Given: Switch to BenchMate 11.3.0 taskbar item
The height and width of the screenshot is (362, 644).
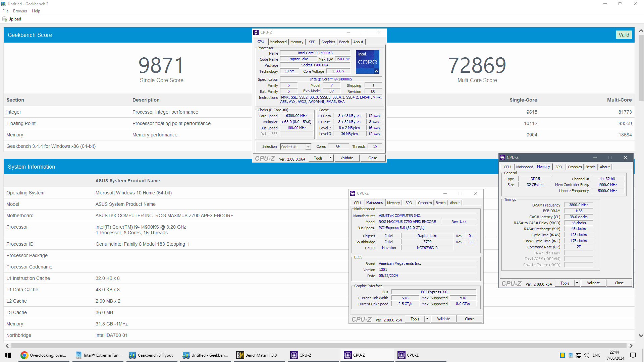Looking at the screenshot, I should tap(259, 355).
